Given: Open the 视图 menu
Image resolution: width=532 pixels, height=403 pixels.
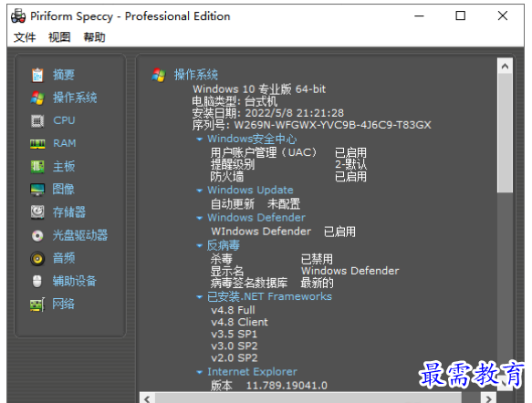Looking at the screenshot, I should (x=59, y=37).
